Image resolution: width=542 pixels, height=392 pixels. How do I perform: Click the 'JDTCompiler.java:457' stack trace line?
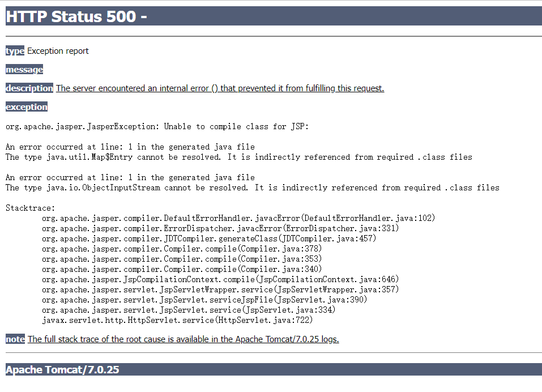point(209,238)
